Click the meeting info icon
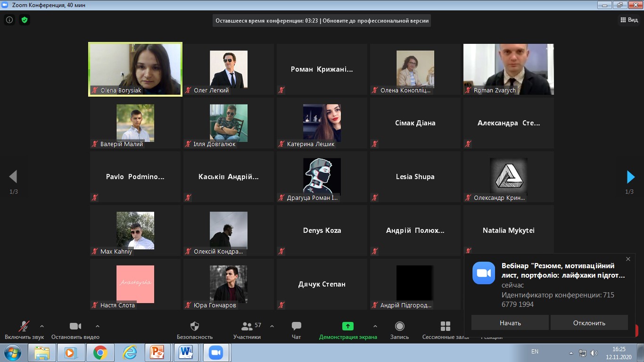Image resolution: width=644 pixels, height=362 pixels. [x=9, y=20]
